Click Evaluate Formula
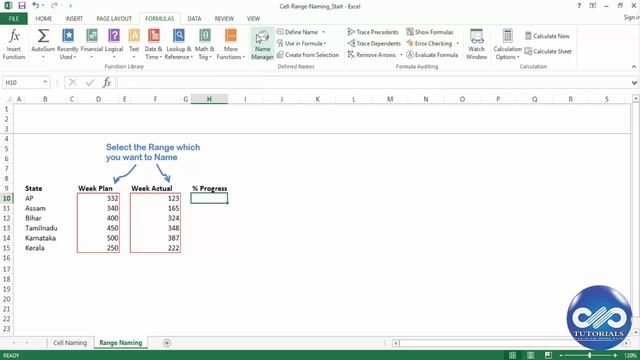This screenshot has width=640, height=360. (x=432, y=55)
